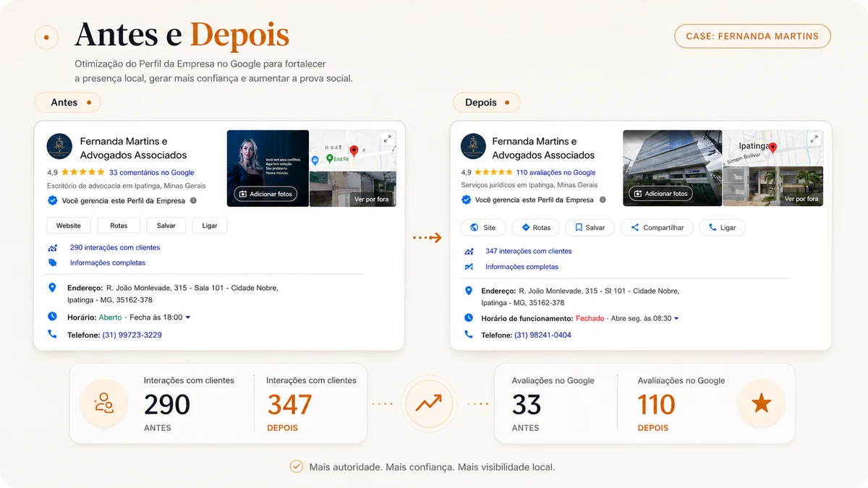Open the 290 interações com clientes link
Image resolution: width=868 pixels, height=488 pixels.
click(115, 247)
